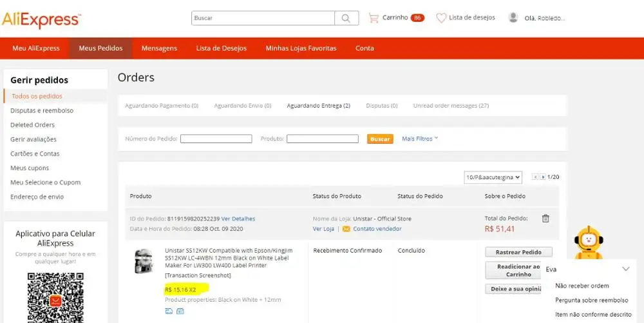The height and width of the screenshot is (323, 644).
Task: Click the Olá, Robledo account greeting
Action: click(545, 18)
